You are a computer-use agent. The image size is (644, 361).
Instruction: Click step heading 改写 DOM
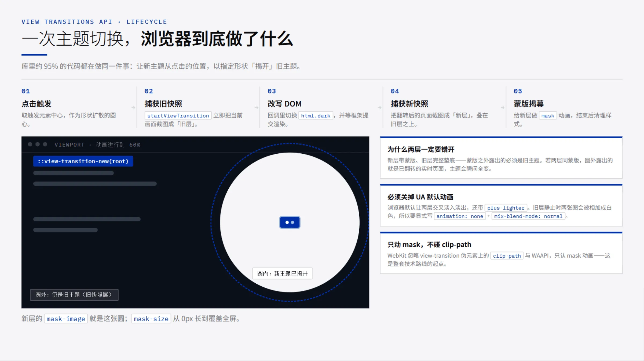(284, 104)
